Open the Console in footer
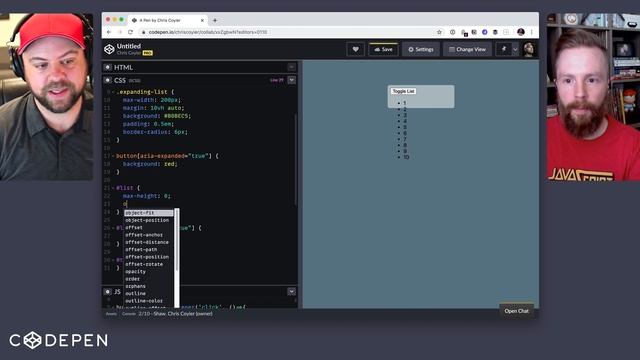Viewport: 640px width, 360px height. pyautogui.click(x=129, y=314)
